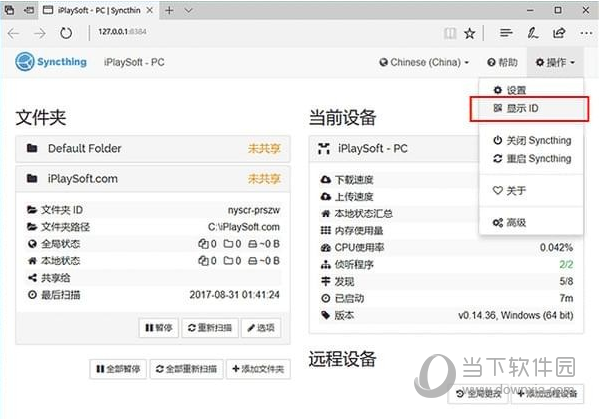This screenshot has height=419, width=599.
Task: Click 选项 edit folder button
Action: tap(261, 328)
